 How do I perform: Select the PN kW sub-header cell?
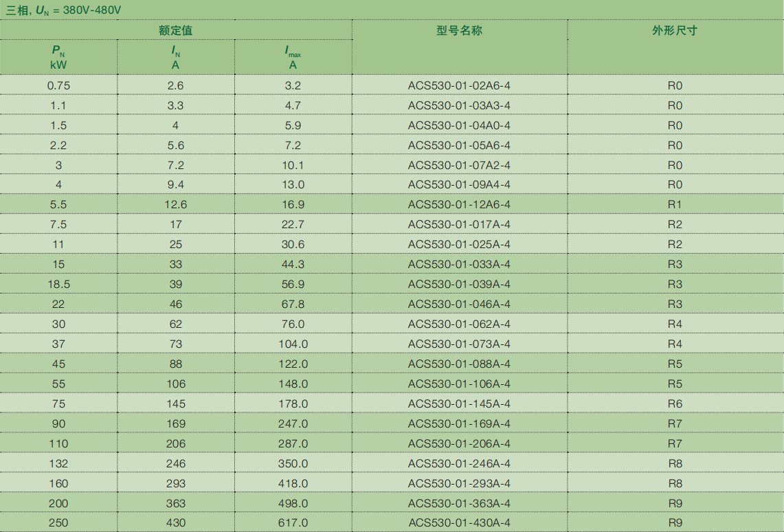point(58,57)
